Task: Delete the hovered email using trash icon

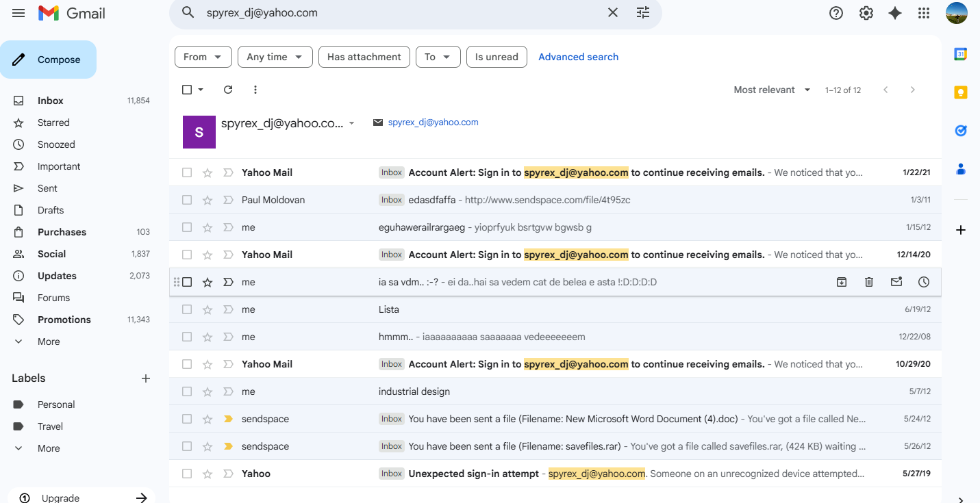Action: pos(869,282)
